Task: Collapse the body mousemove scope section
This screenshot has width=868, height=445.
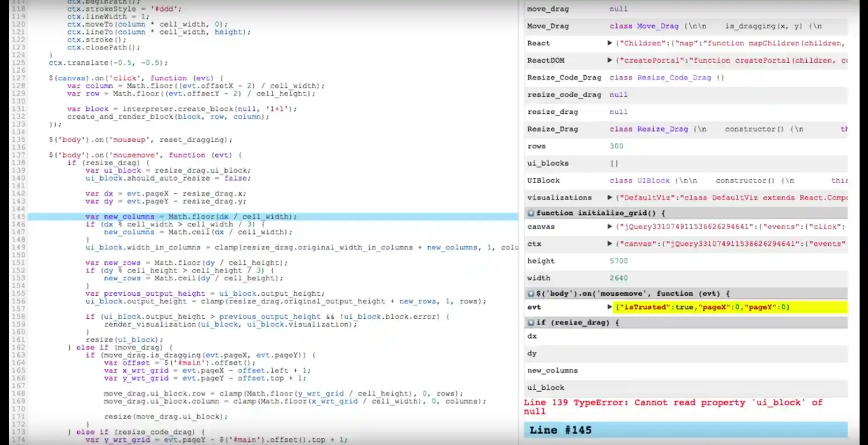Action: (531, 294)
